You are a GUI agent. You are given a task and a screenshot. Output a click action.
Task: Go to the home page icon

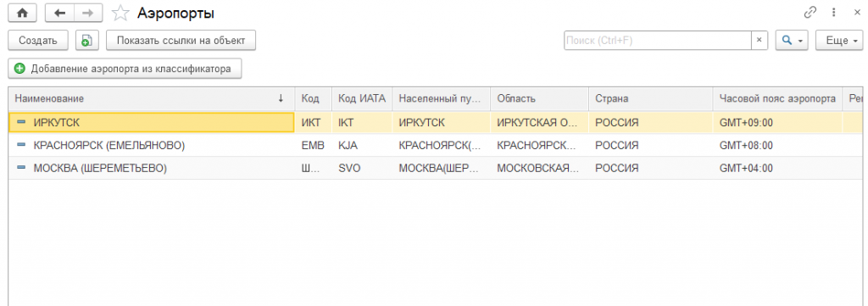point(23,12)
